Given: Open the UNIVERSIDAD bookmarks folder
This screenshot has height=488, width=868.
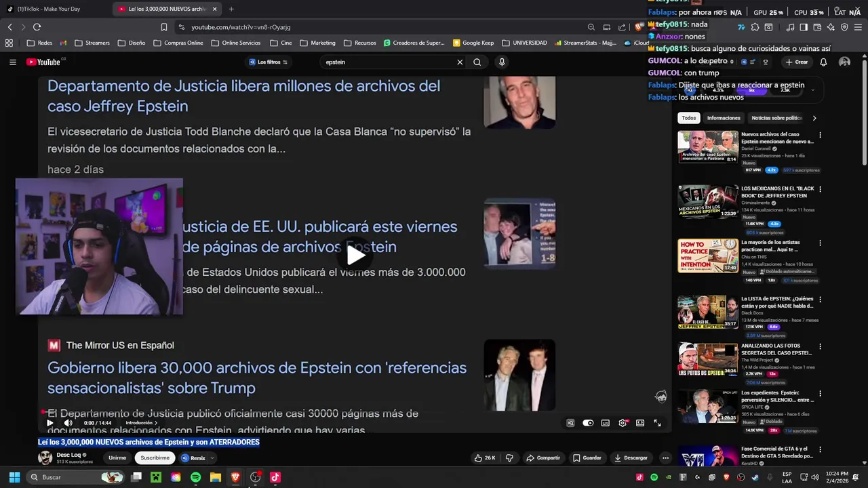Looking at the screenshot, I should 524,43.
